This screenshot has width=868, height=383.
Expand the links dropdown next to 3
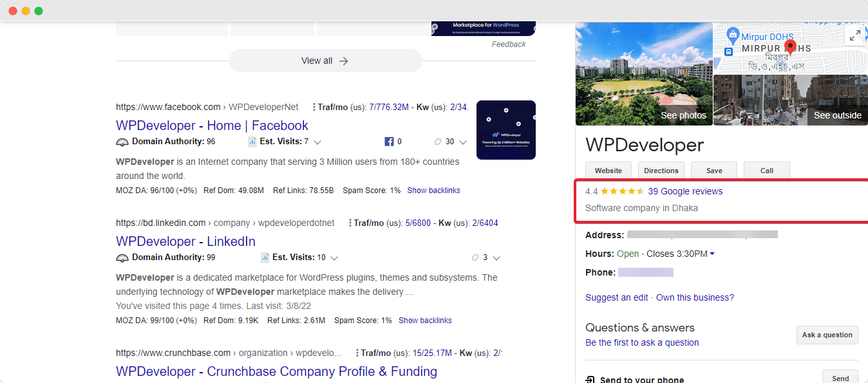pyautogui.click(x=496, y=258)
